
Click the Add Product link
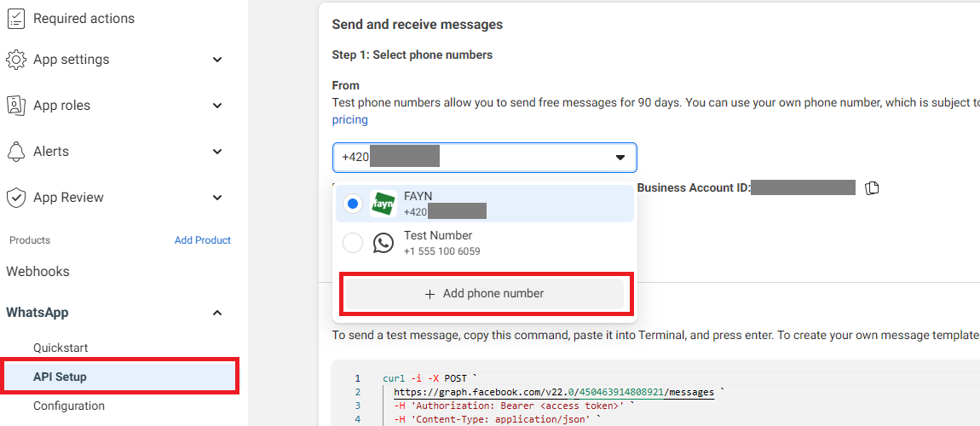[x=202, y=240]
